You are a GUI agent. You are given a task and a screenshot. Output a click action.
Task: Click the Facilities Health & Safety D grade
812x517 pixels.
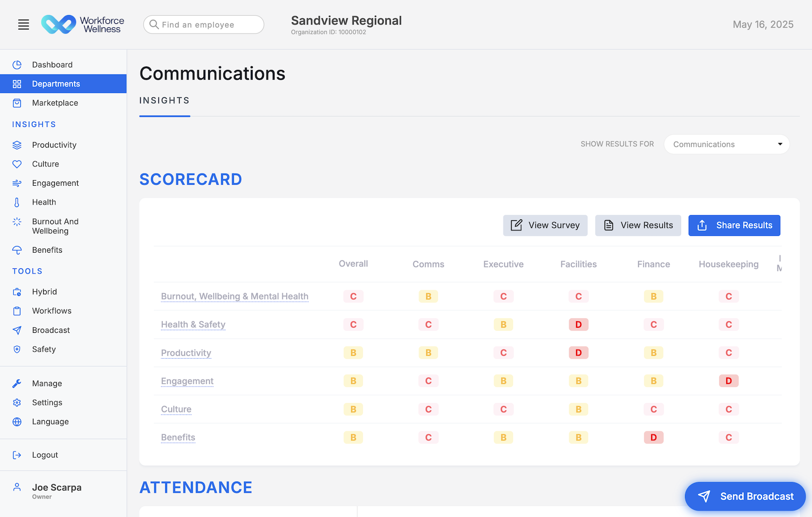coord(578,325)
